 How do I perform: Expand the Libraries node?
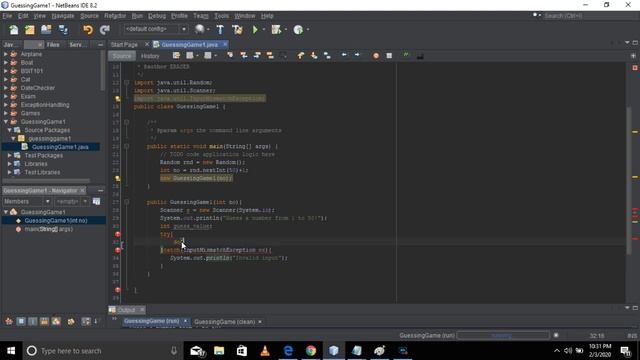(x=9, y=164)
